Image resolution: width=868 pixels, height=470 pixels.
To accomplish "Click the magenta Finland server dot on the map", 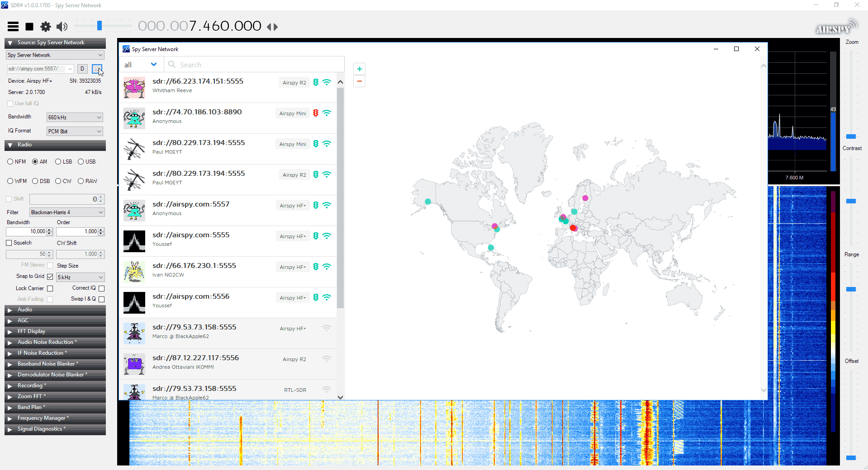I will pyautogui.click(x=585, y=198).
